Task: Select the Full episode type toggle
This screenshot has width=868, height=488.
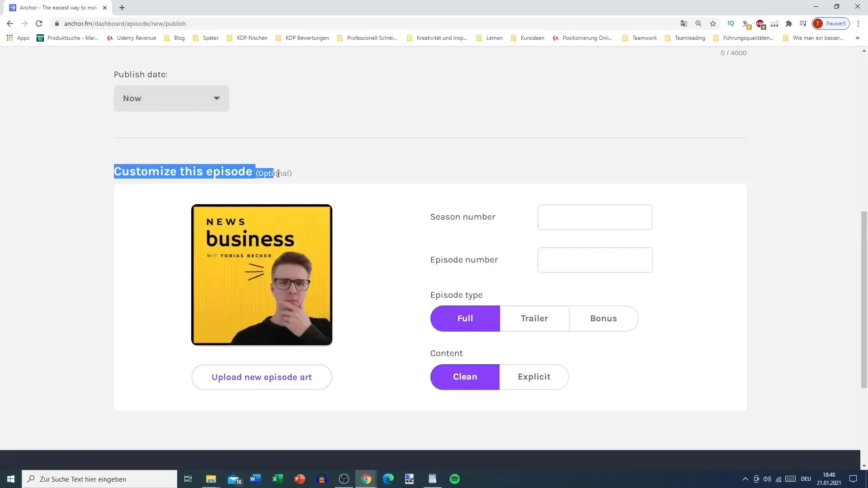Action: tap(465, 318)
